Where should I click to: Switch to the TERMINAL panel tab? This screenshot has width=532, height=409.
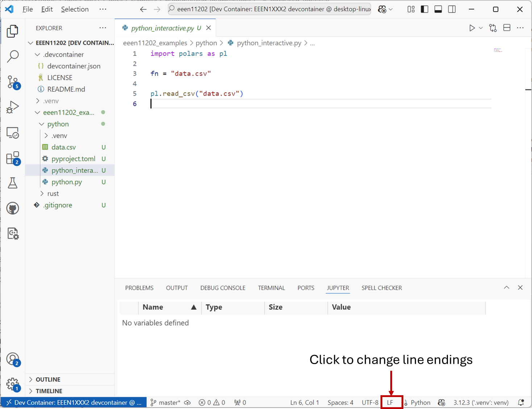[271, 288]
